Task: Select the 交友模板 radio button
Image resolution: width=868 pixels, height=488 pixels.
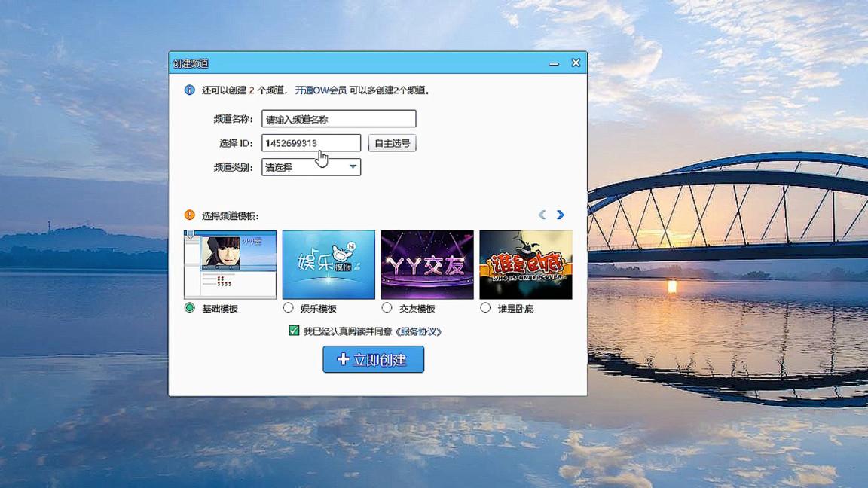Action: 386,307
